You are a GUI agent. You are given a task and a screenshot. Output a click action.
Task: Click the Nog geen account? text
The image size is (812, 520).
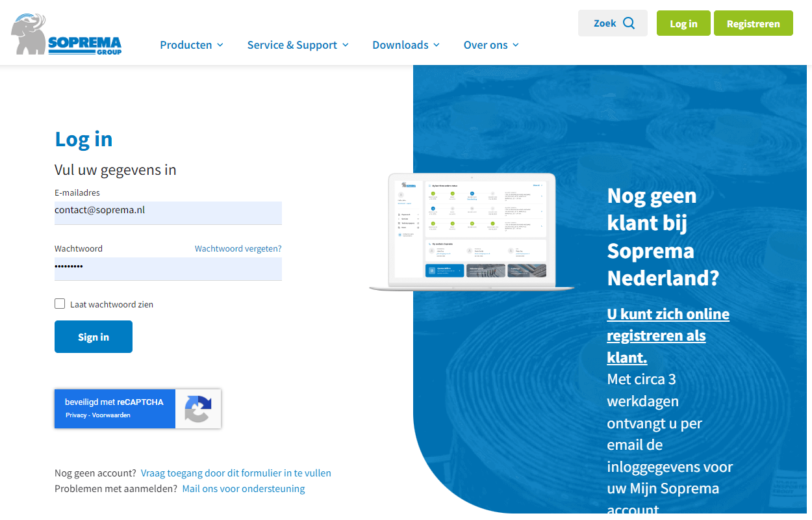point(95,473)
